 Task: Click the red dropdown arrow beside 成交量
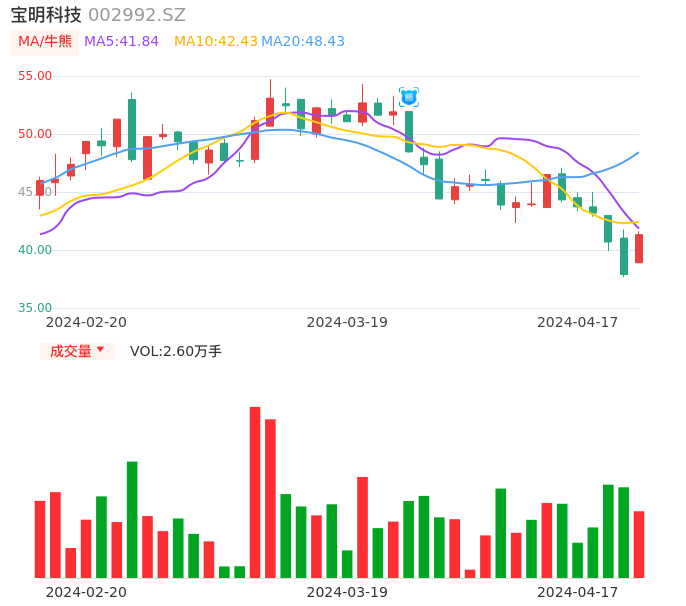click(100, 350)
